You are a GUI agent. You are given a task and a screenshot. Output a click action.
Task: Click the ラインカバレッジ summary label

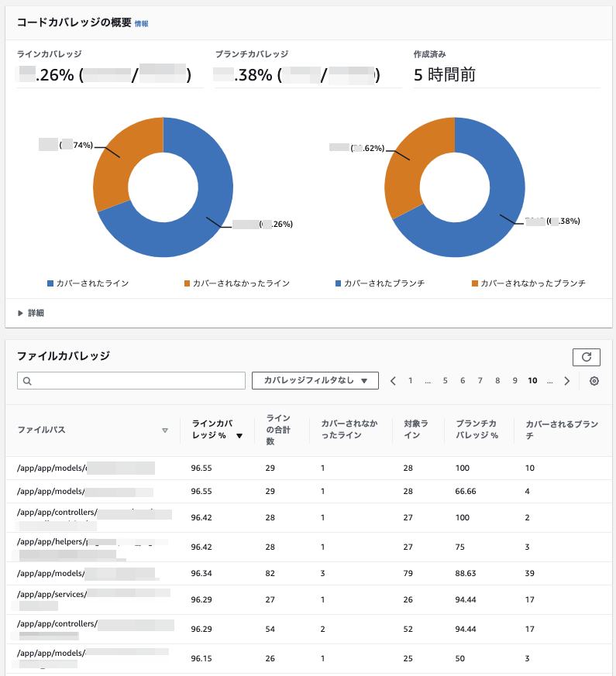49,54
